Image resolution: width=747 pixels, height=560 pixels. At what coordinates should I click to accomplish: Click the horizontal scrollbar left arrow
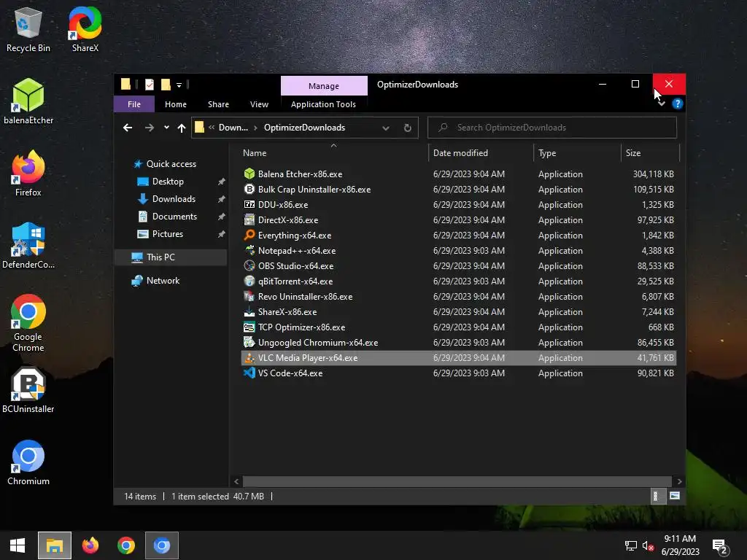click(x=236, y=481)
